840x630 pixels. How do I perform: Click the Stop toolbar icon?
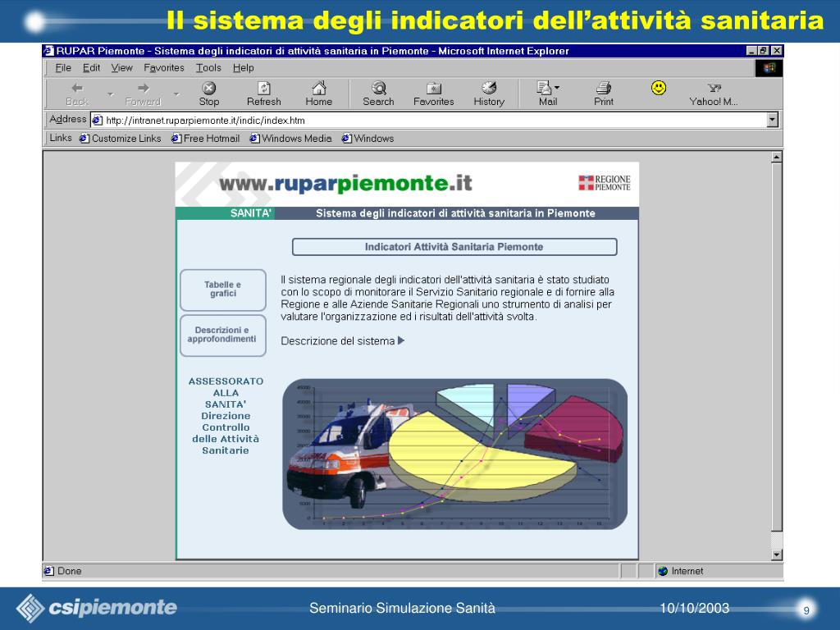[209, 89]
